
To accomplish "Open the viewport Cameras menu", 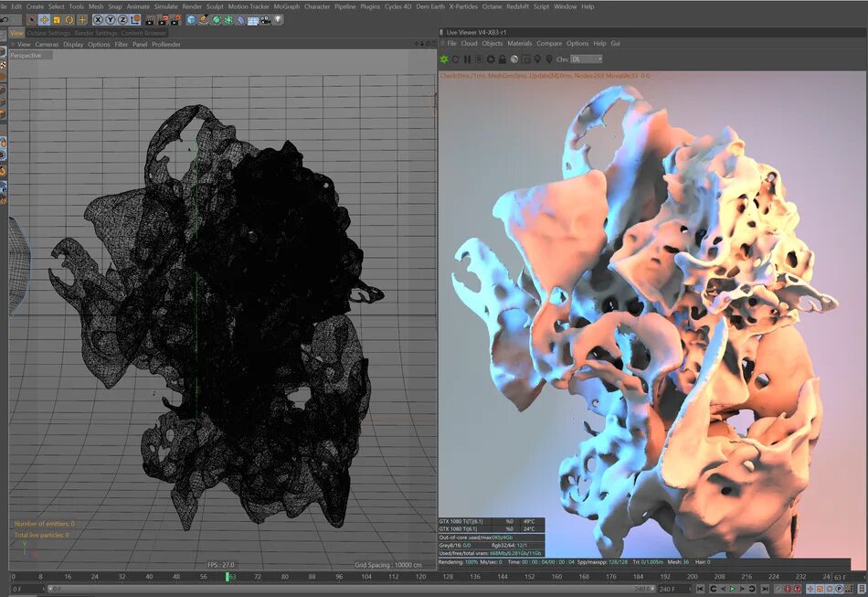I will [x=47, y=44].
